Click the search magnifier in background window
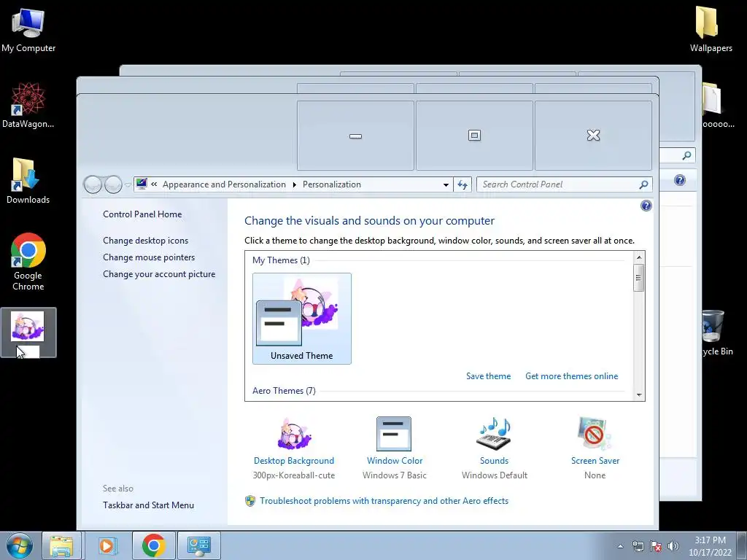This screenshot has width=747, height=560. coord(686,155)
